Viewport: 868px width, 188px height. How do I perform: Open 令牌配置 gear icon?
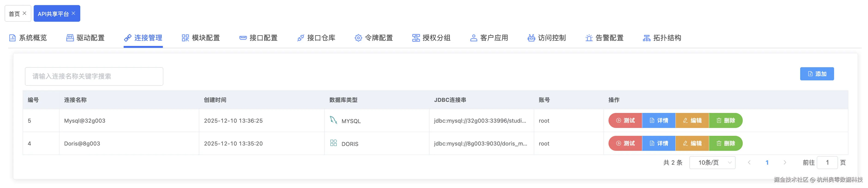pos(358,38)
